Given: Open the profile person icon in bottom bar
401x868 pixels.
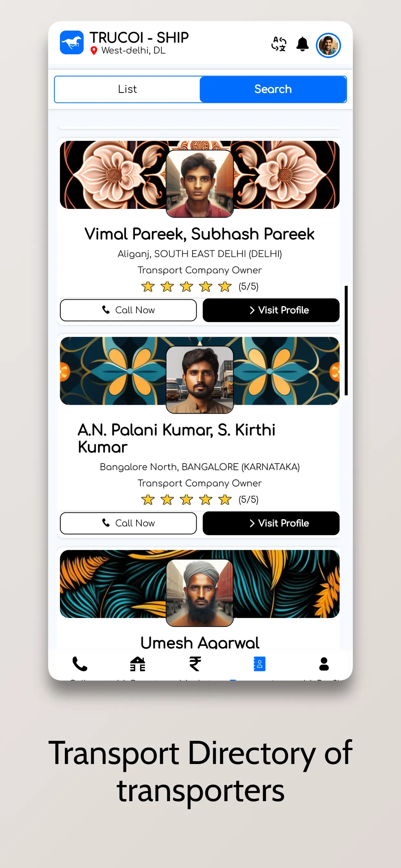Looking at the screenshot, I should pos(324,664).
